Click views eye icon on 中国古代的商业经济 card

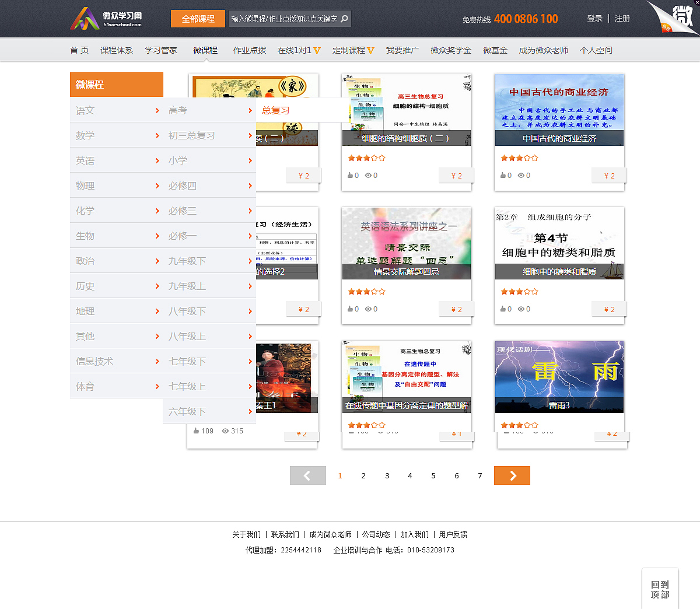point(521,175)
